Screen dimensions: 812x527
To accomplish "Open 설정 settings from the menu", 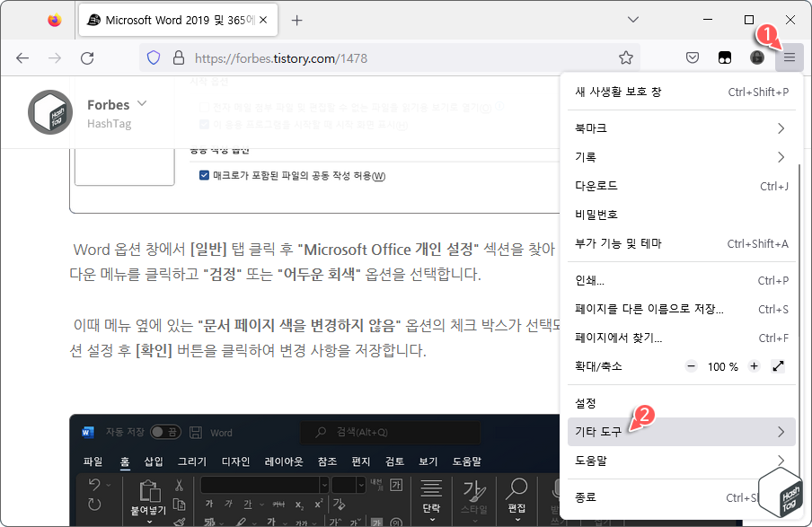I will pos(682,403).
